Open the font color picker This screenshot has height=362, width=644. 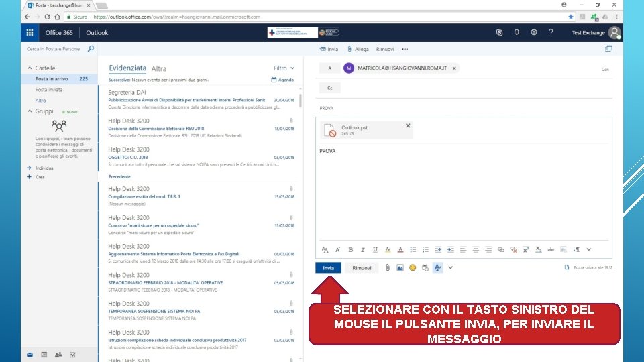[x=400, y=249]
